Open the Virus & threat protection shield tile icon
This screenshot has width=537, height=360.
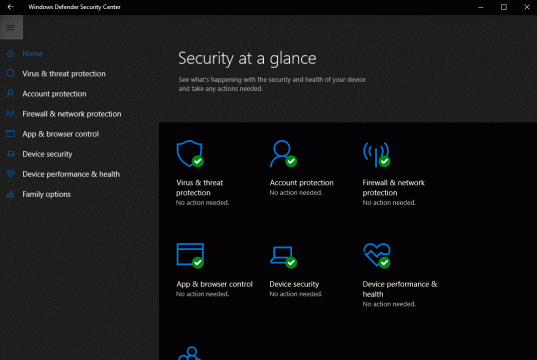coord(190,153)
